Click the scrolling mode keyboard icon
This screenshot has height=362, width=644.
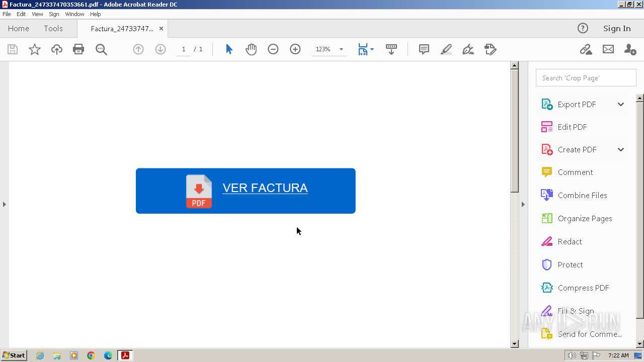pyautogui.click(x=391, y=49)
